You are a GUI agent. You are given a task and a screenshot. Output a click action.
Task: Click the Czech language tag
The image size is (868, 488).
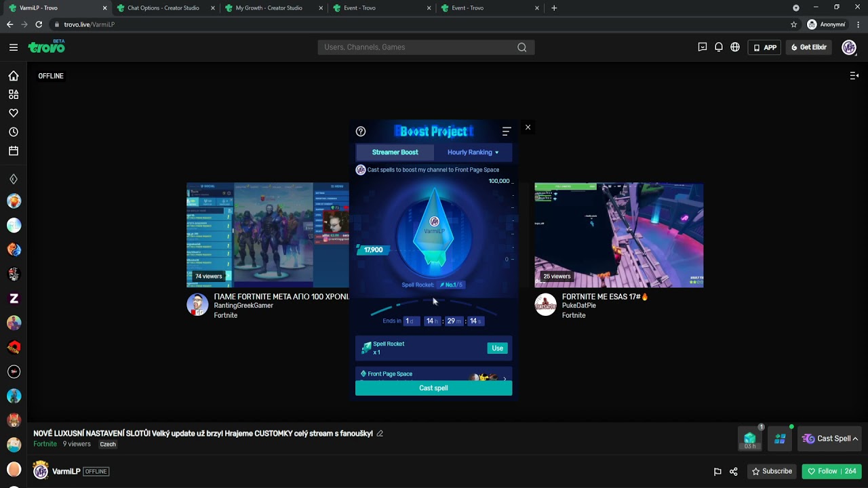(108, 445)
